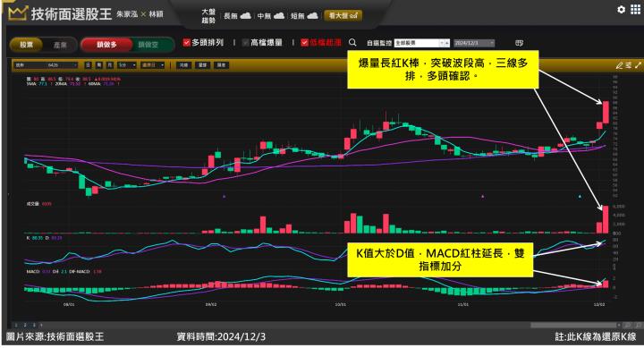Switch to 股票 mode

tap(27, 45)
